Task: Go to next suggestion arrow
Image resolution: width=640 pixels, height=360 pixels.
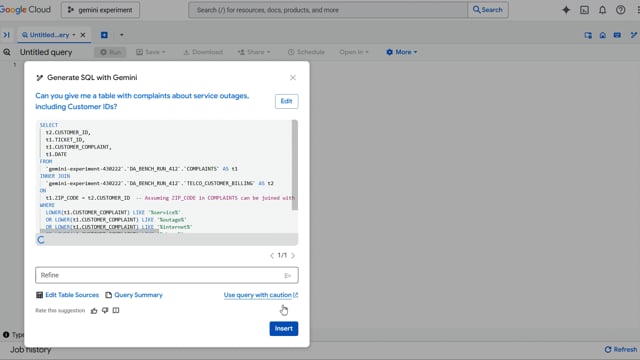Action: [293, 256]
